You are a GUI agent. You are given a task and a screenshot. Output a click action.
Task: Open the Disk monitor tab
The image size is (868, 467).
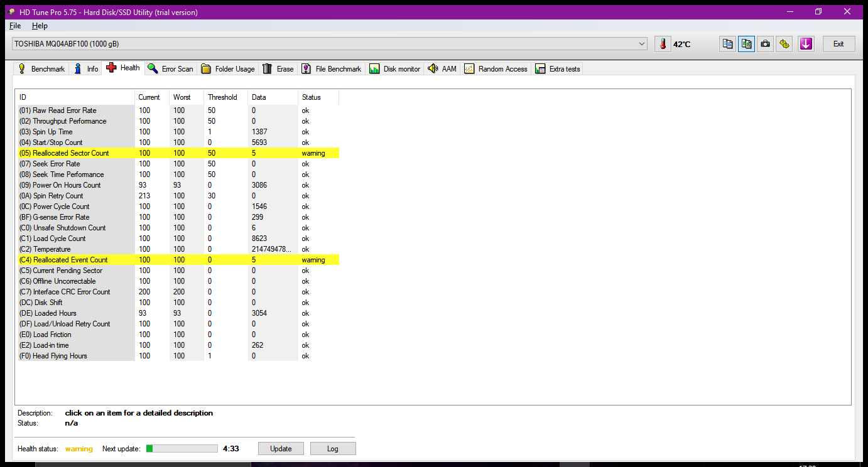coord(395,69)
